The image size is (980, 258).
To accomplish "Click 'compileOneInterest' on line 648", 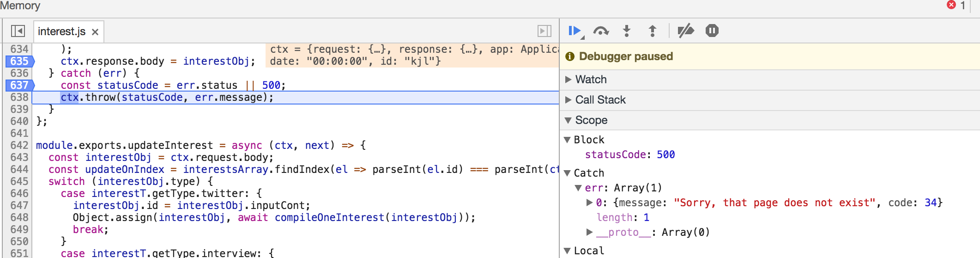I will [329, 217].
